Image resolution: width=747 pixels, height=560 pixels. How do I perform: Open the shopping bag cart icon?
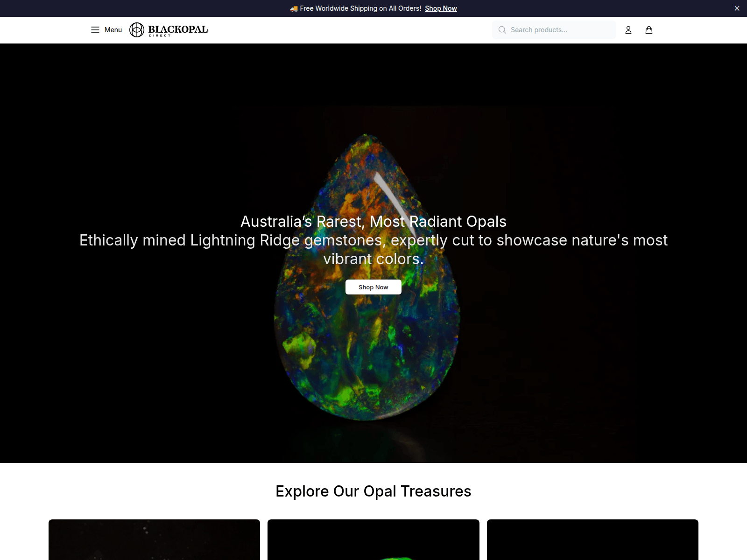pos(649,30)
